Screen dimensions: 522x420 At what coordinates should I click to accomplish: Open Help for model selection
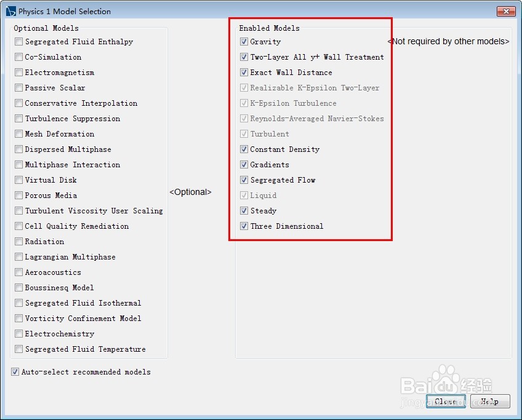(x=490, y=402)
